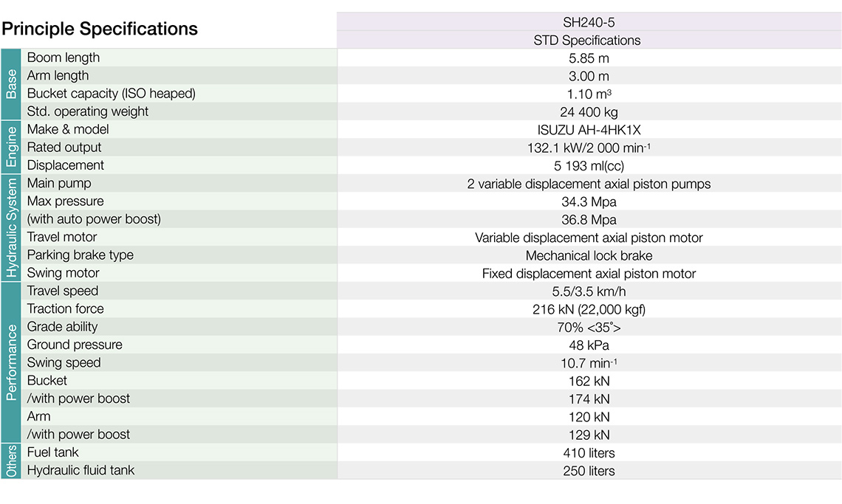Image resolution: width=842 pixels, height=504 pixels.
Task: Click the 410 liters fuel tank value
Action: tap(589, 453)
